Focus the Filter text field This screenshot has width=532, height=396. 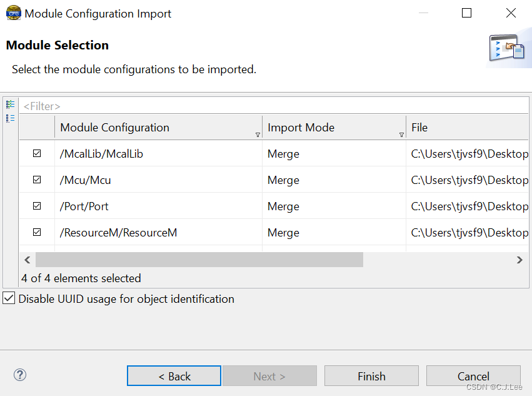coord(274,106)
